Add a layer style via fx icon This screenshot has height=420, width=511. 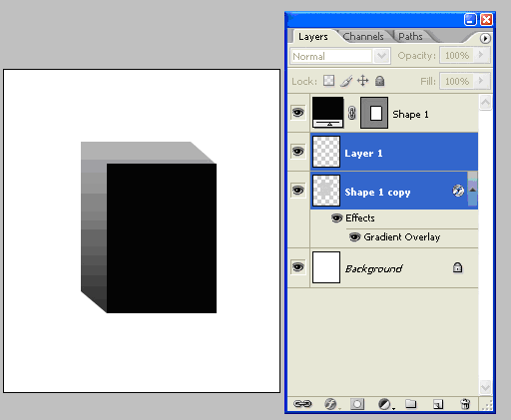tap(331, 404)
